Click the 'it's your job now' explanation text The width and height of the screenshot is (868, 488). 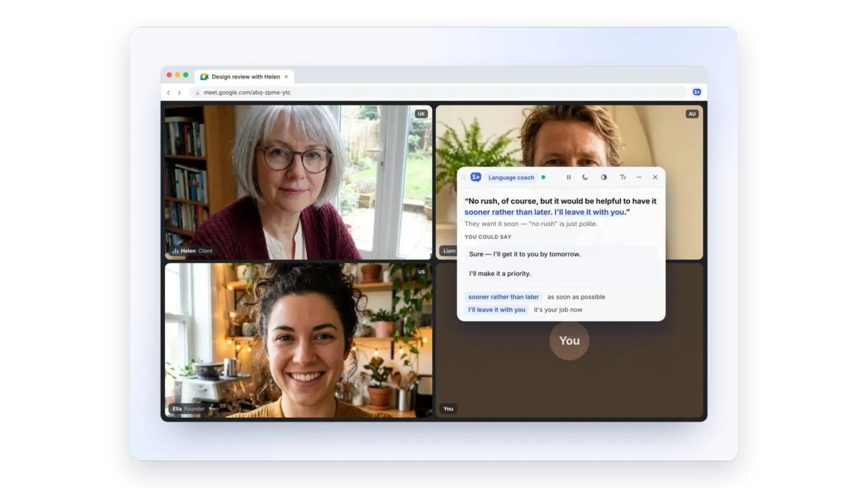click(558, 310)
